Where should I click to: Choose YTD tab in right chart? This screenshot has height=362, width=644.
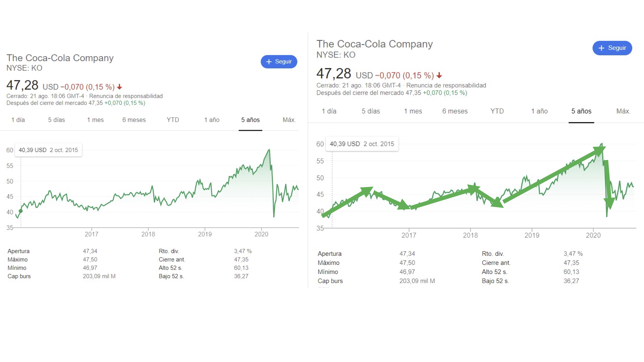(x=497, y=111)
